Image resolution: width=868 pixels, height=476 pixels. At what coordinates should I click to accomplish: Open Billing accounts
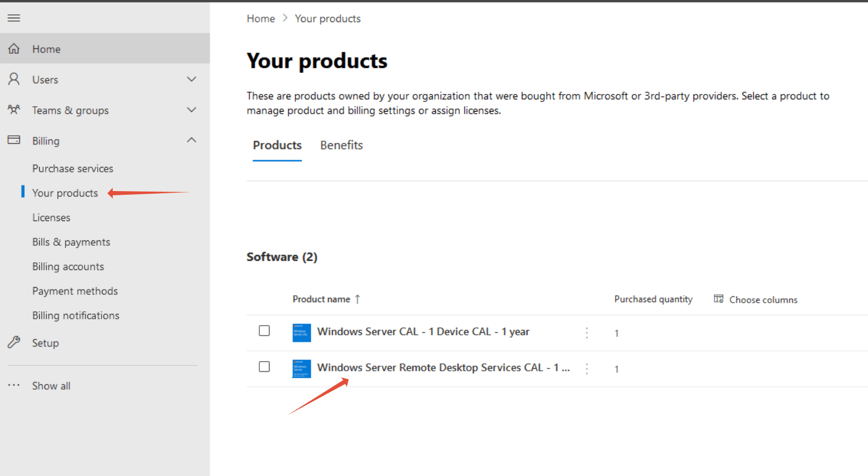coord(68,267)
